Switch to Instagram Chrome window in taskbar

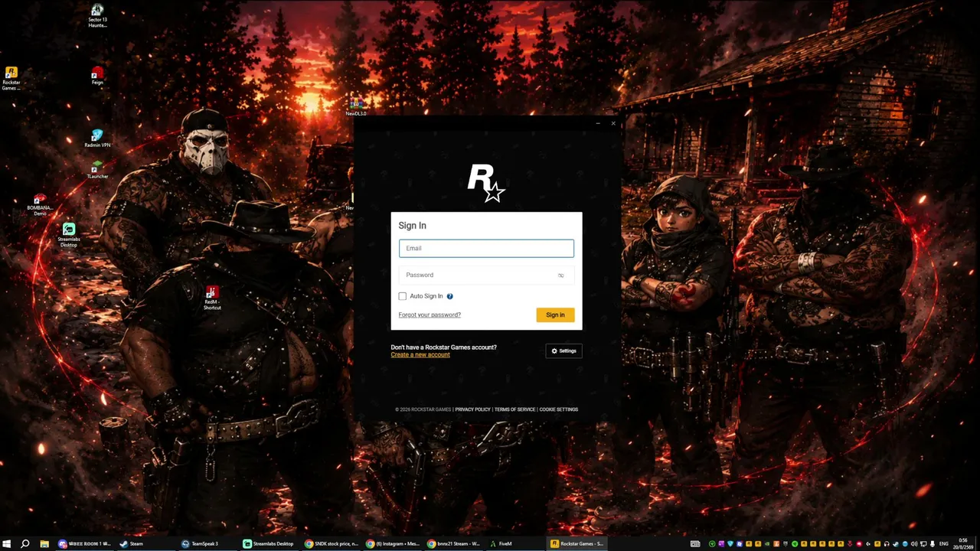pyautogui.click(x=393, y=544)
